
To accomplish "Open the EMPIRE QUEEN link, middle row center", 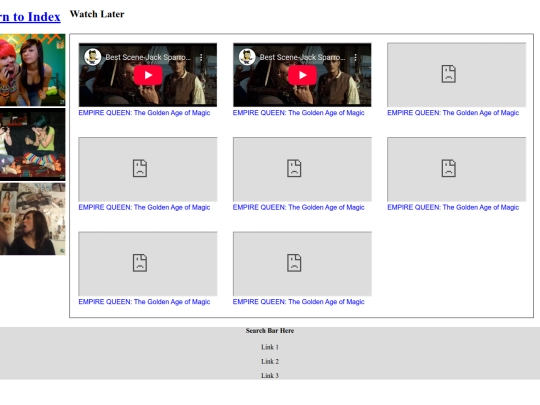I will coord(299,207).
